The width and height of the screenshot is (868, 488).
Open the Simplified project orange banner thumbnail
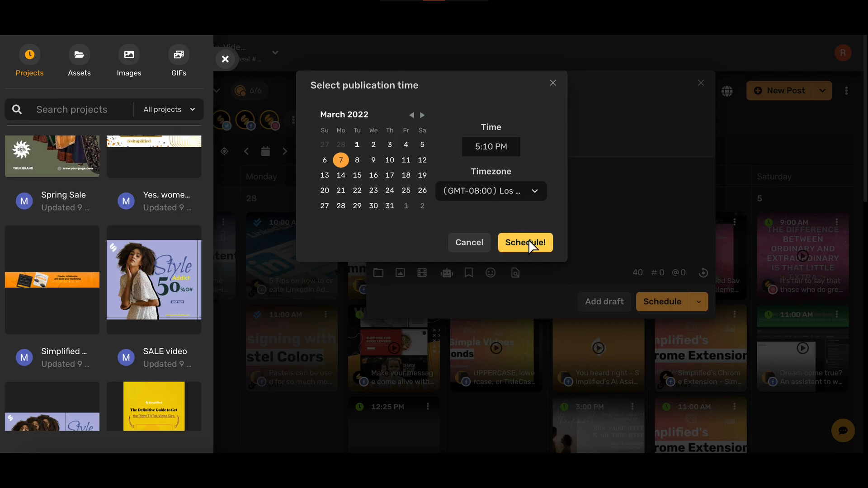pos(52,280)
